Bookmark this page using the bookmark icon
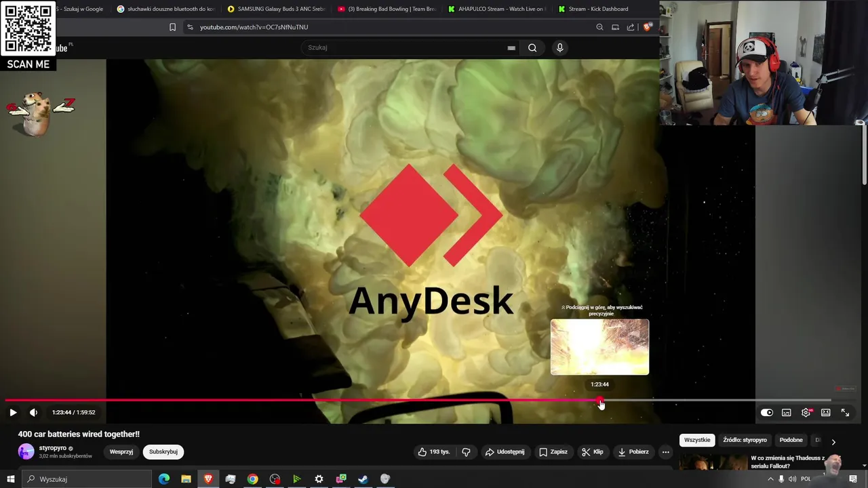 point(172,27)
